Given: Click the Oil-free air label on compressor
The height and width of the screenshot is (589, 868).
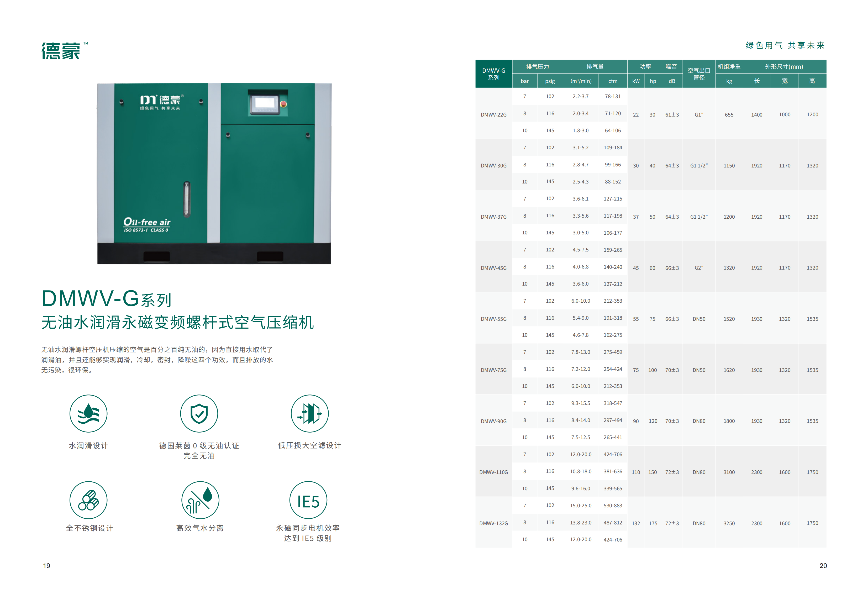Looking at the screenshot, I should (147, 225).
